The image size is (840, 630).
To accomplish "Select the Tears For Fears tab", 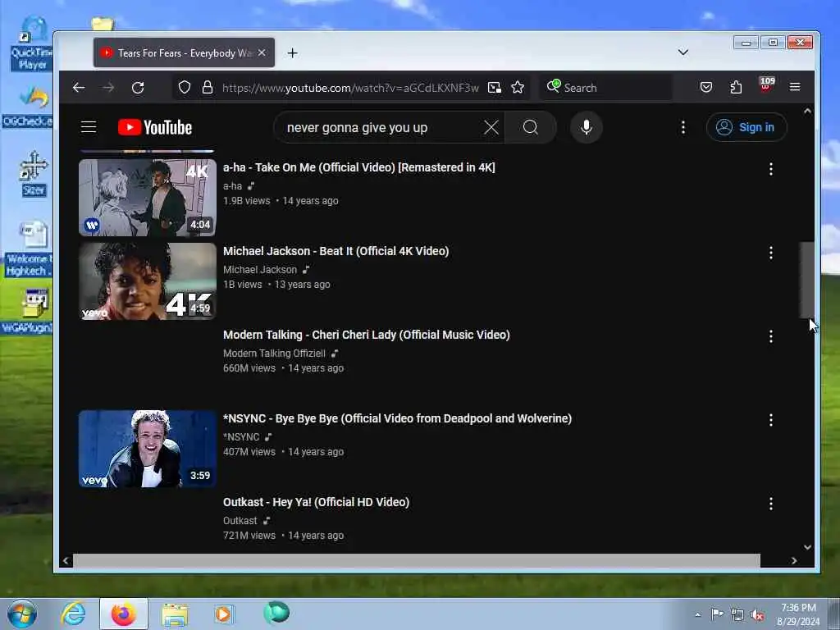I will 184,52.
